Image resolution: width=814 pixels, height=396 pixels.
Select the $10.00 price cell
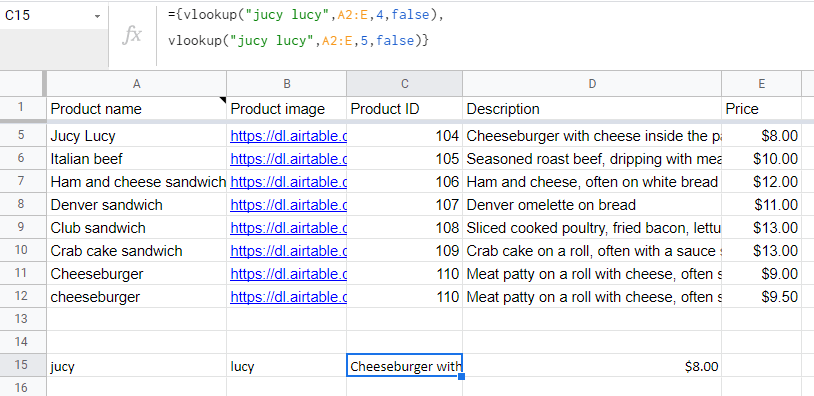[761, 159]
